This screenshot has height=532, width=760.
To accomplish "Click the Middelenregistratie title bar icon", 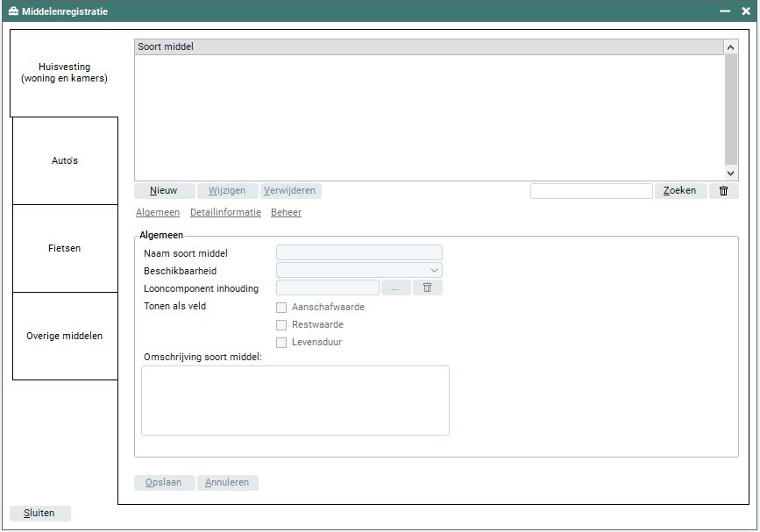I will pyautogui.click(x=13, y=11).
